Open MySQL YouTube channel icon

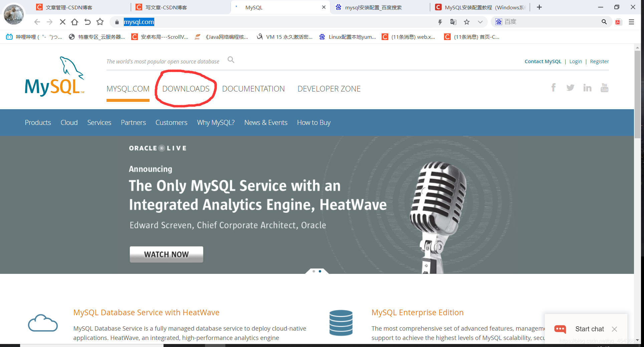[x=604, y=88]
